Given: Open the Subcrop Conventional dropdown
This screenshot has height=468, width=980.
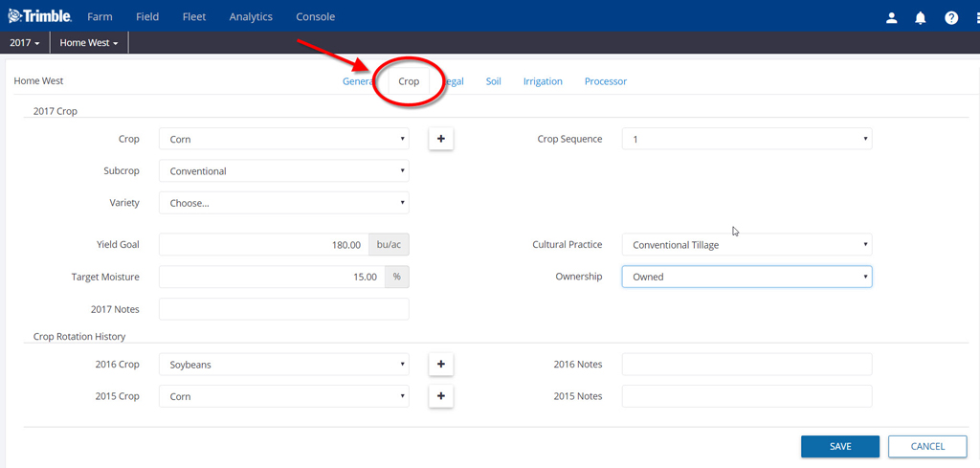Looking at the screenshot, I should point(284,171).
